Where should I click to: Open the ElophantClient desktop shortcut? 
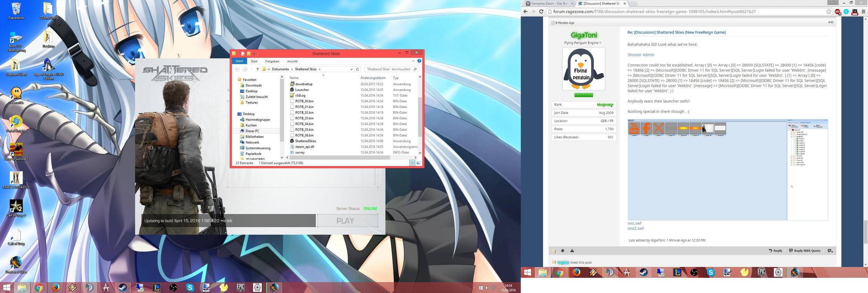coord(16,67)
